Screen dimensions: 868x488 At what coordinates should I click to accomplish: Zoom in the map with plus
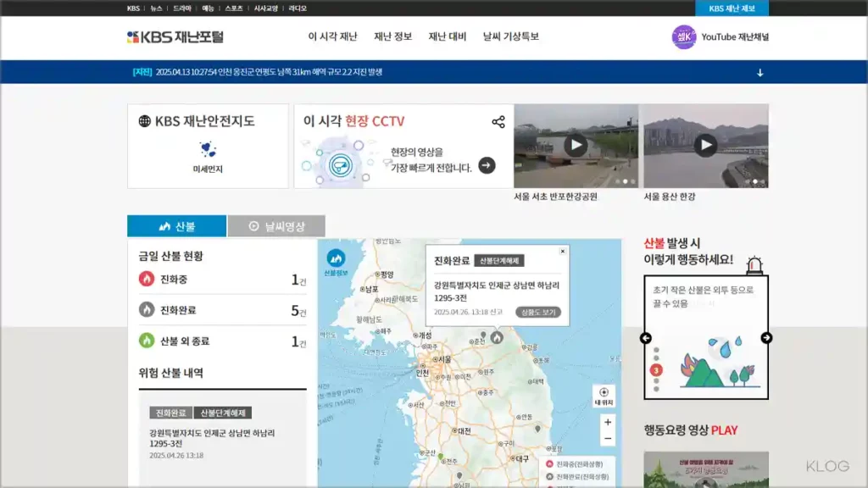[x=608, y=422]
